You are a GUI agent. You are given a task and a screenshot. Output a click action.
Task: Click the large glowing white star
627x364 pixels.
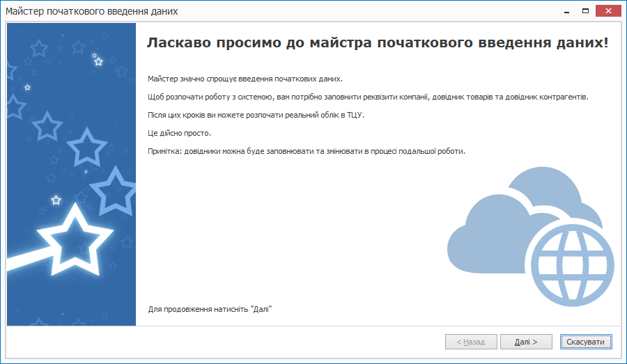[x=74, y=238]
